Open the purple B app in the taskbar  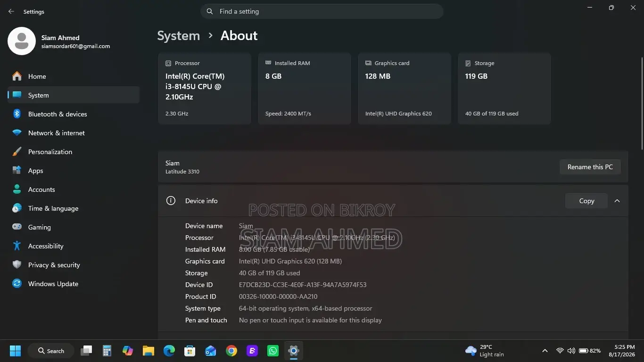click(x=252, y=351)
